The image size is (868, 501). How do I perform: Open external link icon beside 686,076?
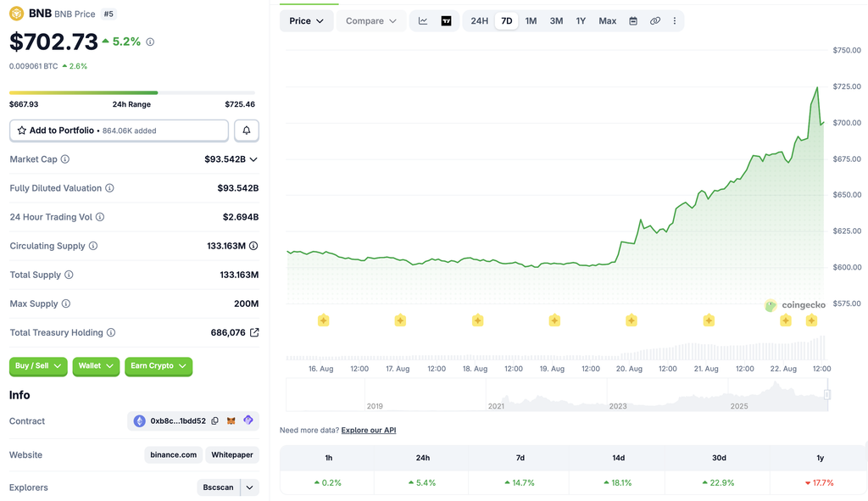[254, 332]
